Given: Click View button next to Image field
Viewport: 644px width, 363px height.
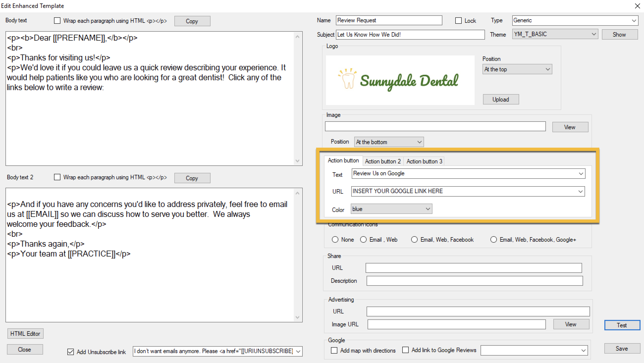Looking at the screenshot, I should click(570, 127).
